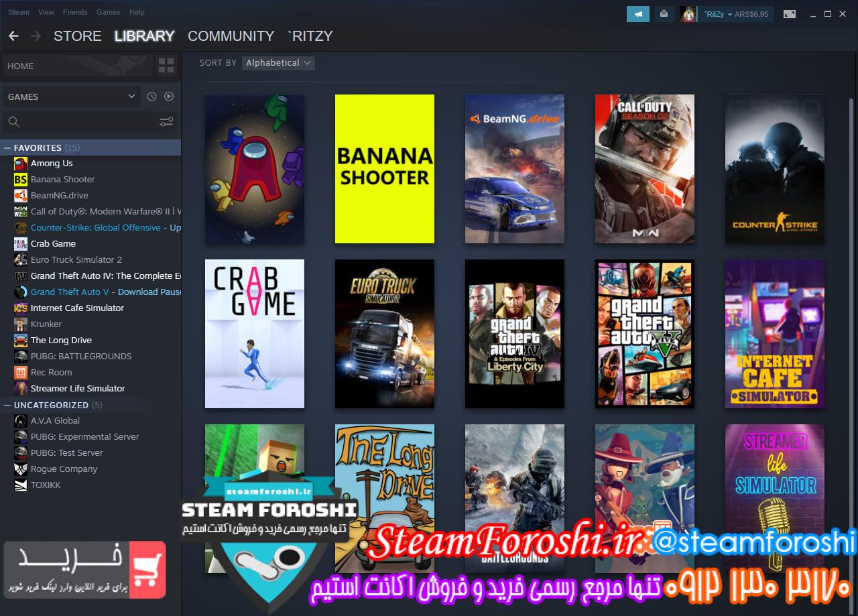The width and height of the screenshot is (858, 616).
Task: Click the HOME button in sidebar
Action: (x=77, y=66)
